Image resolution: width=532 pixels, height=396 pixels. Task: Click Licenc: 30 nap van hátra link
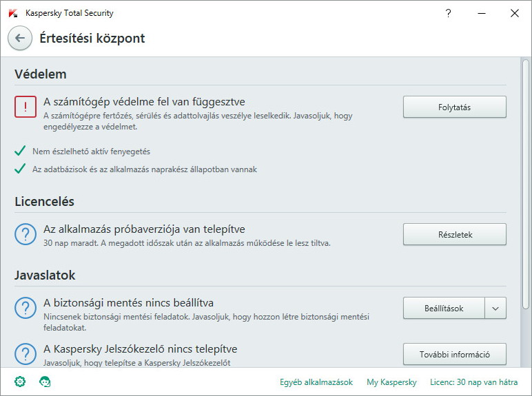[x=473, y=382]
